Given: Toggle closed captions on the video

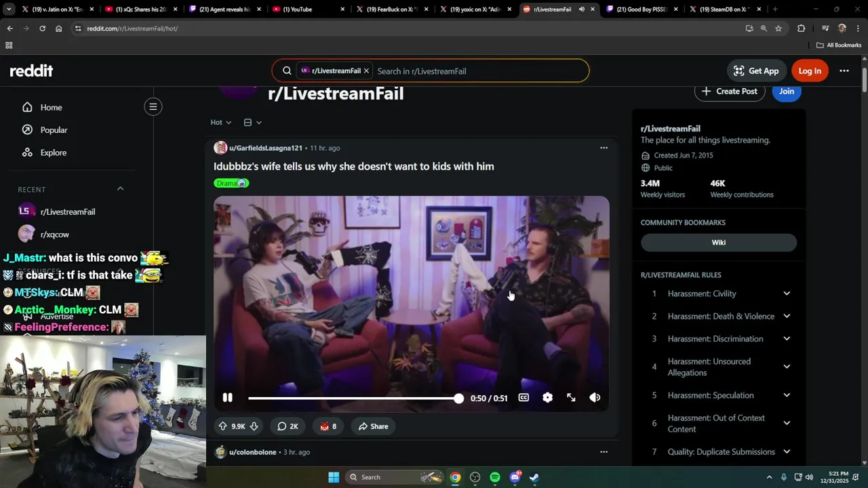Looking at the screenshot, I should [524, 398].
